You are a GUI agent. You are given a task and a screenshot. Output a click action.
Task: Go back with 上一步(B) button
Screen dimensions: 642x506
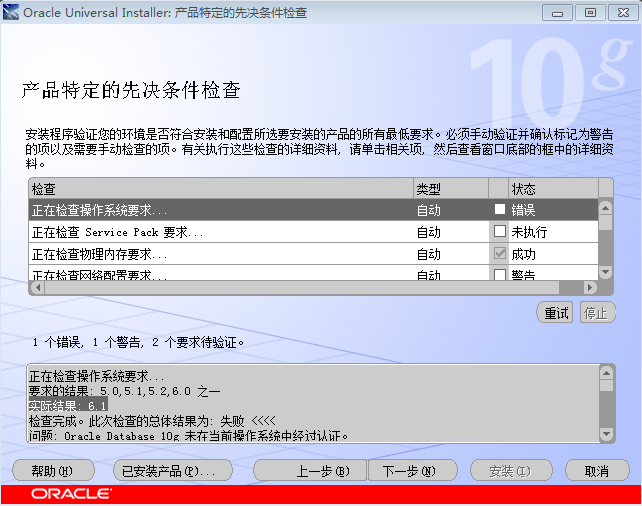coord(310,470)
